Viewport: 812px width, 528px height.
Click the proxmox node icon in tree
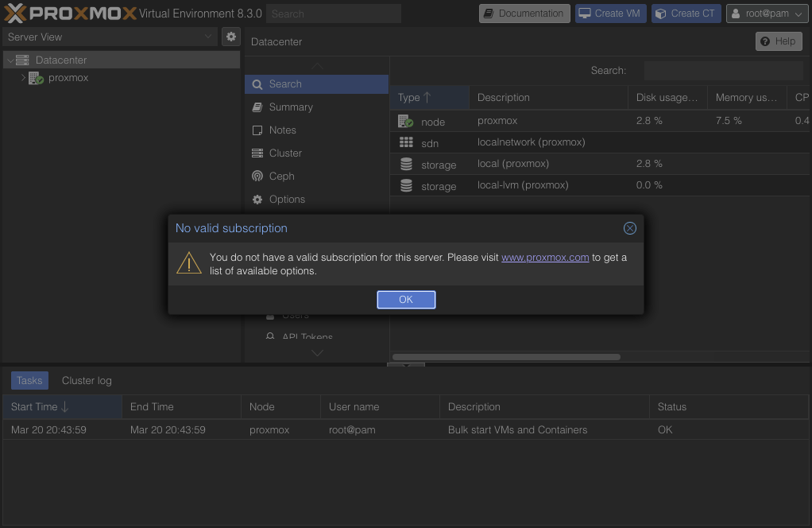(36, 78)
